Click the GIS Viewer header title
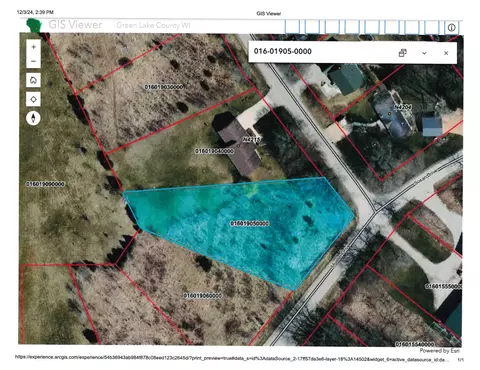This screenshot has height=370, width=480. point(75,25)
